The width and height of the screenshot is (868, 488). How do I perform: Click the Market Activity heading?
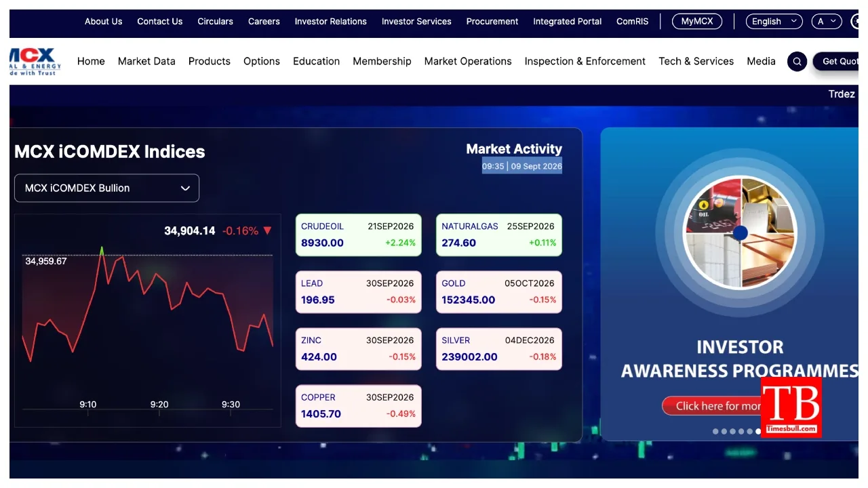(514, 149)
